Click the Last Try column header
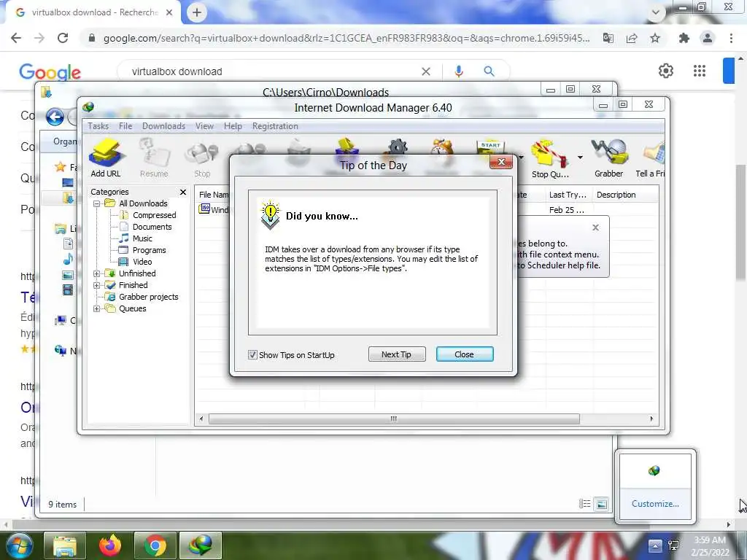This screenshot has width=747, height=560. coord(568,195)
